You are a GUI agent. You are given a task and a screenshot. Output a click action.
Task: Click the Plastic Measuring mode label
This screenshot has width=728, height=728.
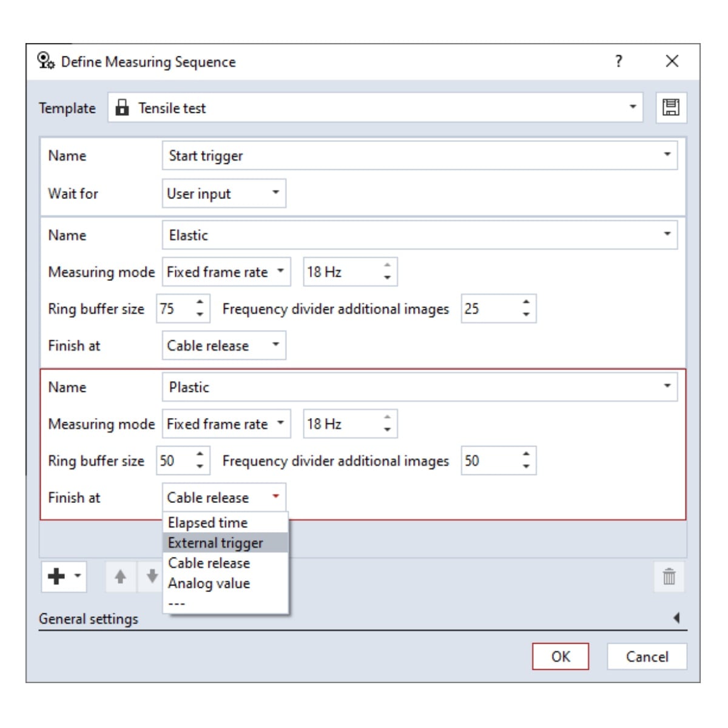point(101,424)
